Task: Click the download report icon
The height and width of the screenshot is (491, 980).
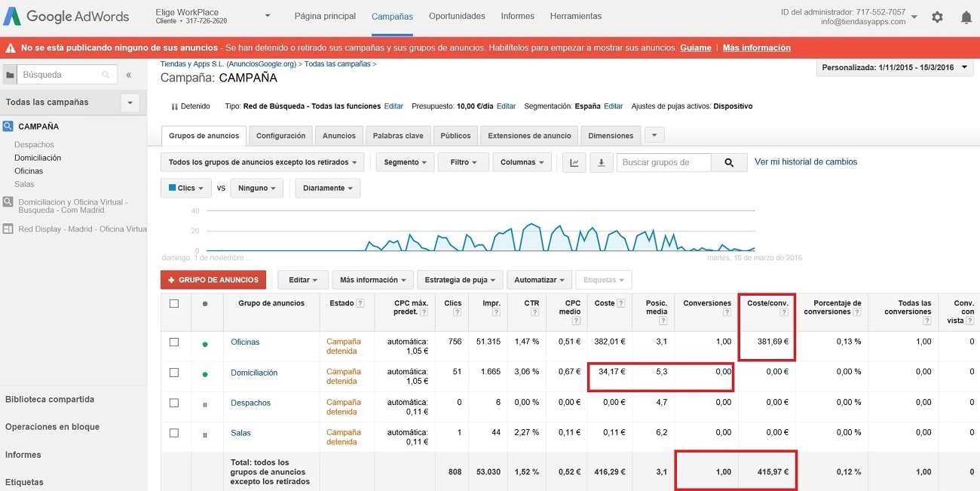Action: point(601,161)
